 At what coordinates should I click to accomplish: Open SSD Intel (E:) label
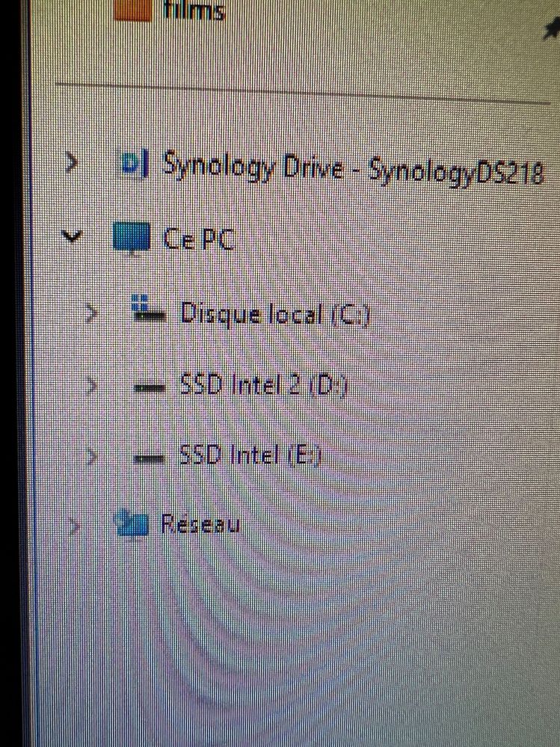250,456
